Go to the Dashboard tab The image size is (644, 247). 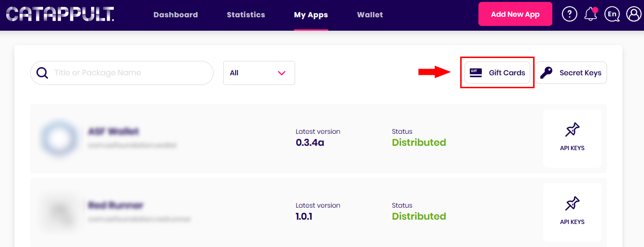pyautogui.click(x=176, y=15)
